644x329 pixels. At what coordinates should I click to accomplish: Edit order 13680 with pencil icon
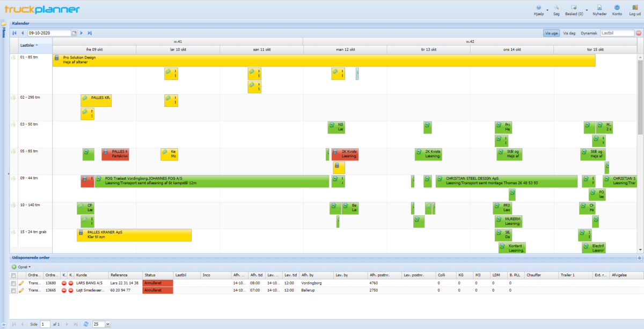[21, 282]
